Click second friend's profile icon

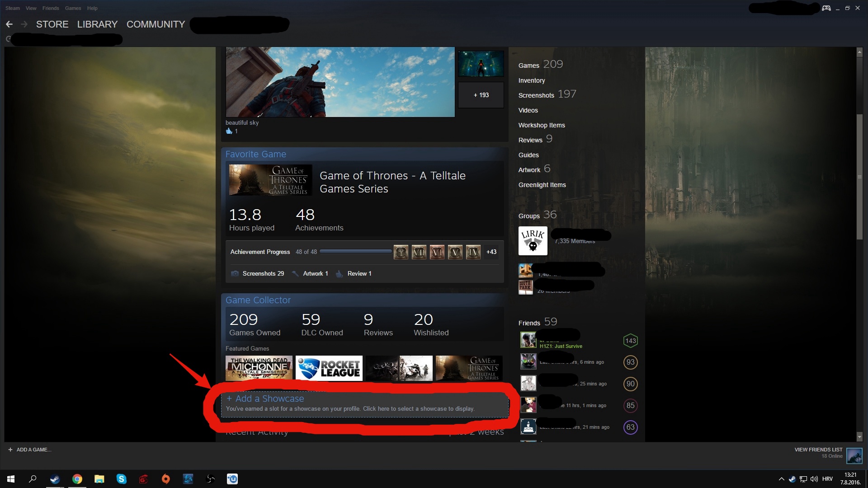point(527,361)
